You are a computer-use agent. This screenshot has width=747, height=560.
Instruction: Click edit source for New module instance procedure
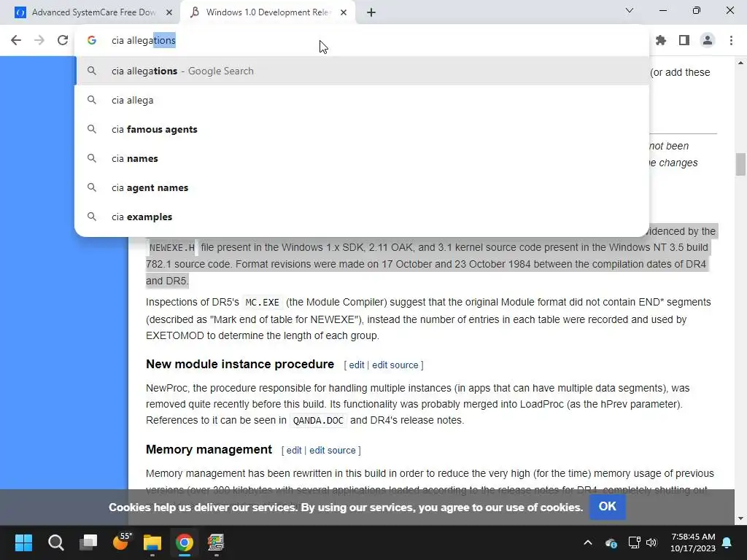(x=395, y=365)
